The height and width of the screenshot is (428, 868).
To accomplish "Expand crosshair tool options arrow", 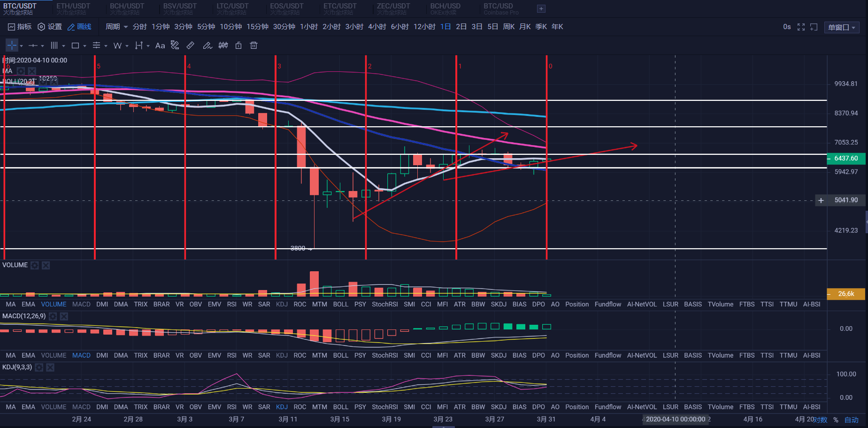I will click(x=22, y=46).
